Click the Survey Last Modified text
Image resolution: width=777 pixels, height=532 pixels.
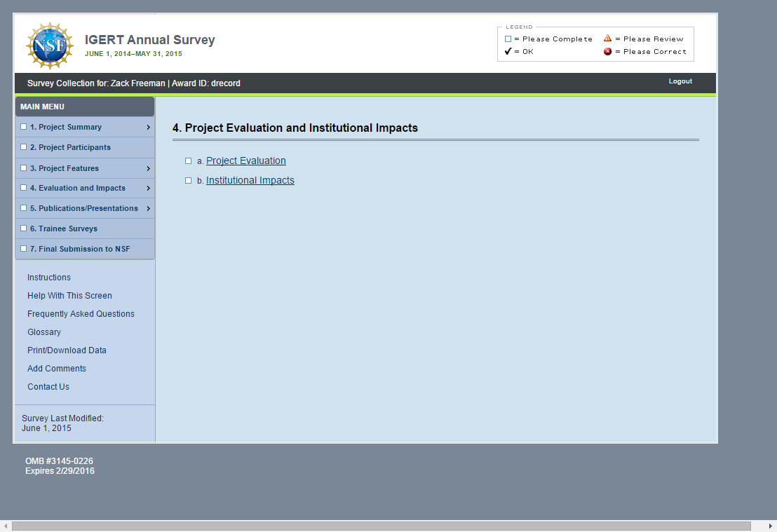tap(62, 423)
